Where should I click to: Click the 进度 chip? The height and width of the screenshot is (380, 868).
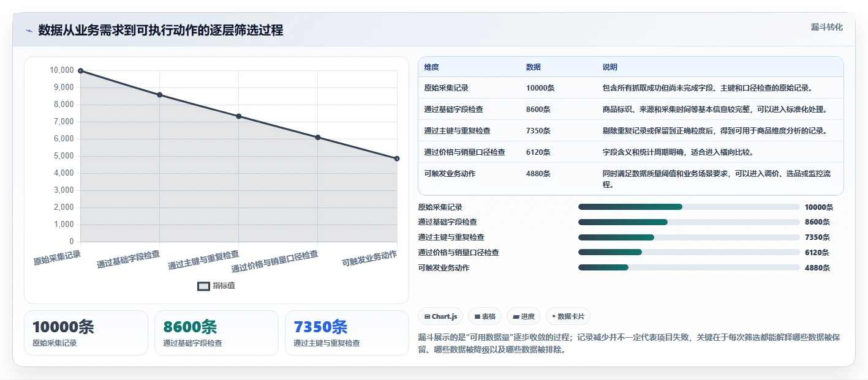524,316
